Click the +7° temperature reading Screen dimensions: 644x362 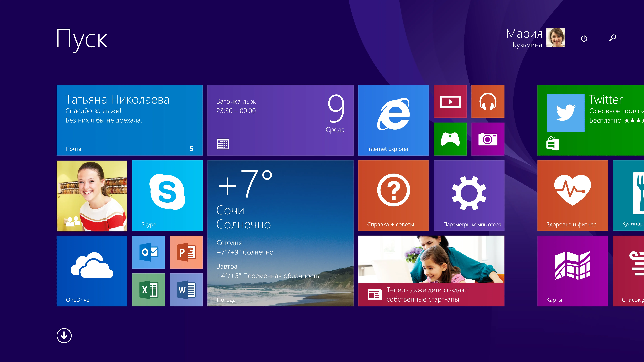click(x=245, y=184)
